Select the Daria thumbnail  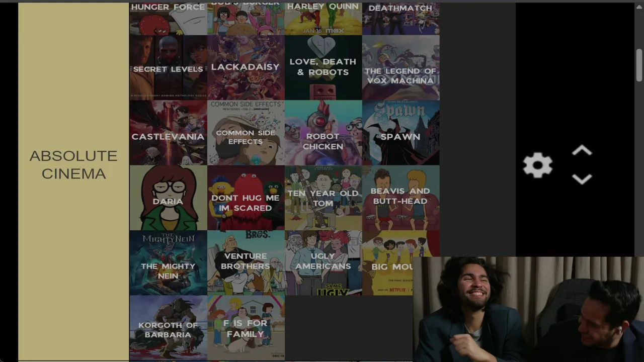168,198
